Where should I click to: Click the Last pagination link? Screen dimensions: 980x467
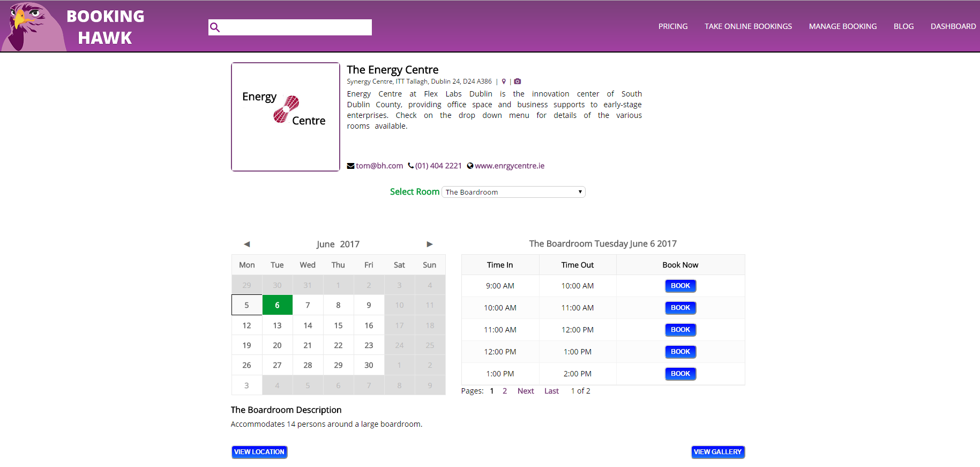pyautogui.click(x=551, y=391)
